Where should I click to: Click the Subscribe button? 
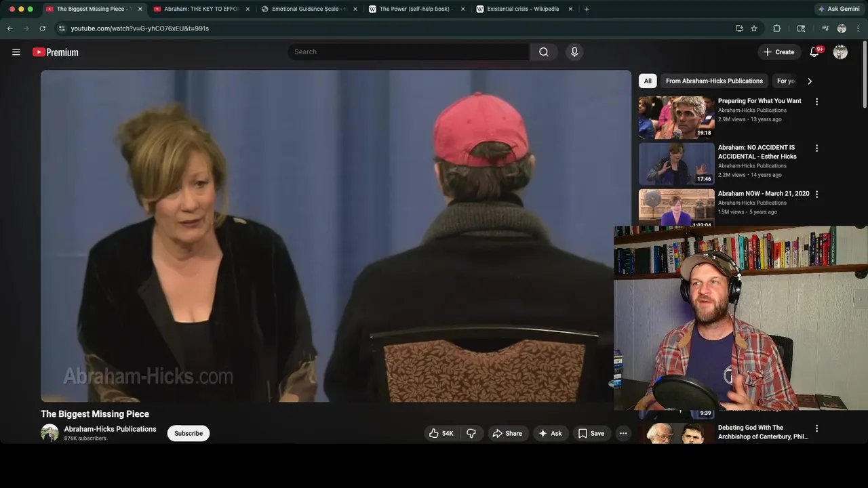click(189, 434)
